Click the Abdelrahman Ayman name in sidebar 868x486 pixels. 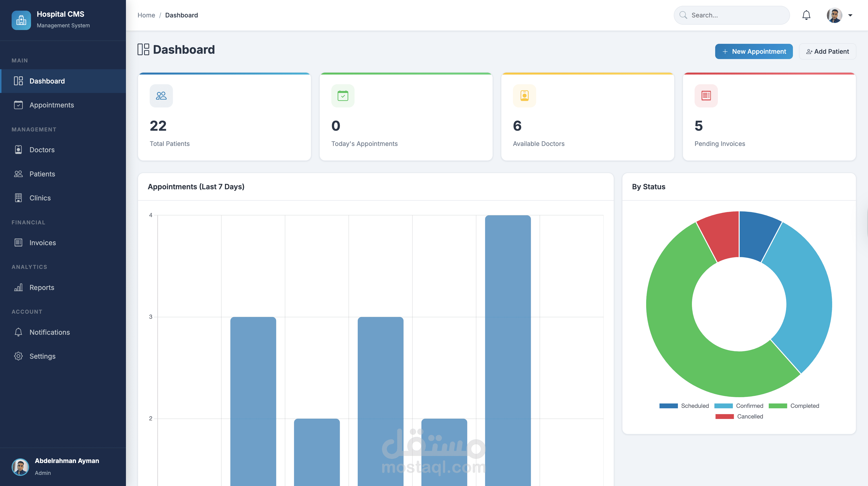(x=67, y=460)
